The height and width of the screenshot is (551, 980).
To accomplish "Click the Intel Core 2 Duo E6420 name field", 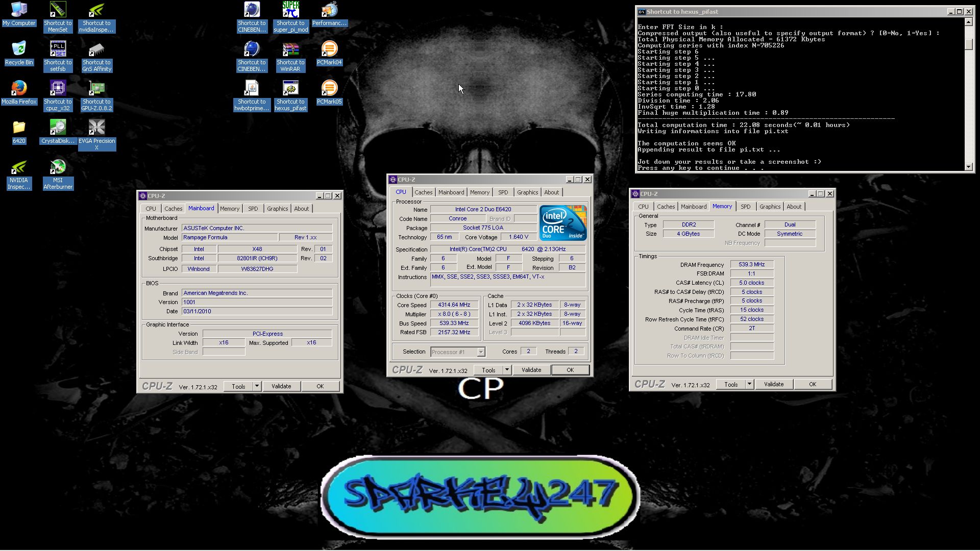I will point(483,209).
